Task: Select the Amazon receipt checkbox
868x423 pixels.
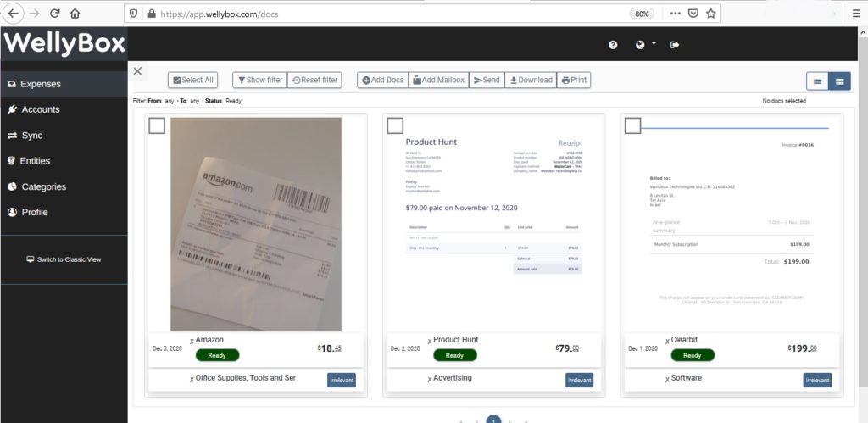Action: click(x=157, y=125)
